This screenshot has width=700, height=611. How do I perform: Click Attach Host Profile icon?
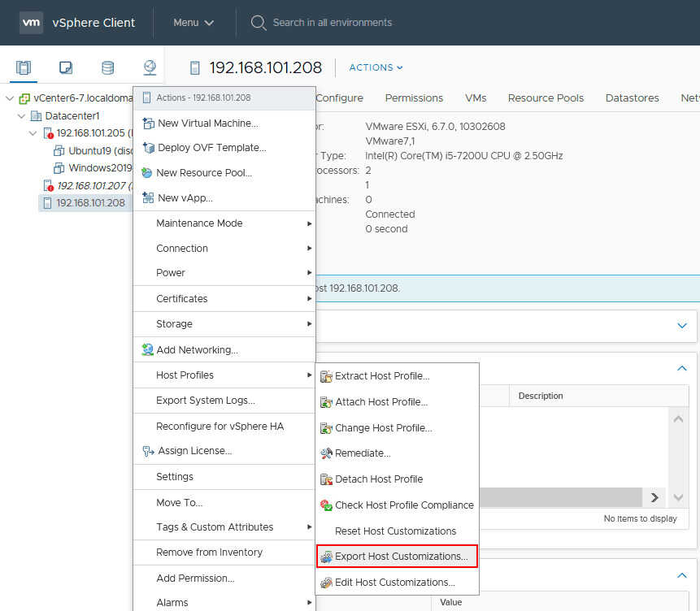[x=326, y=402]
